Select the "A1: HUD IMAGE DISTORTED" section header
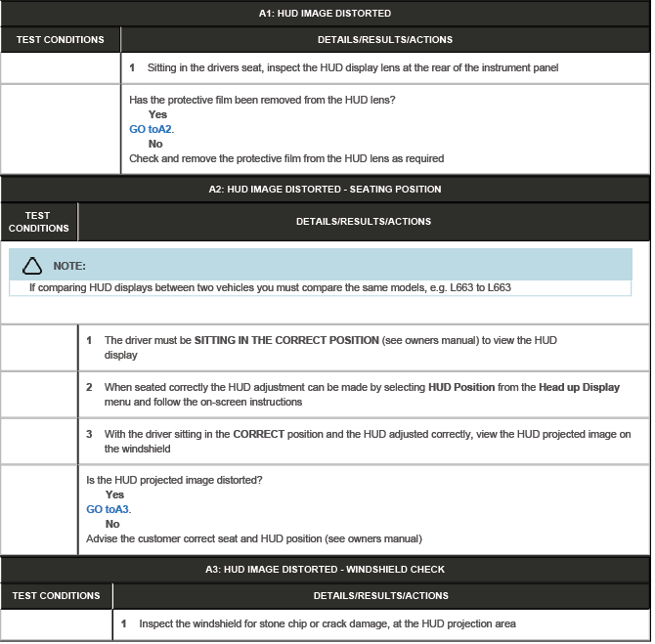 click(x=325, y=14)
